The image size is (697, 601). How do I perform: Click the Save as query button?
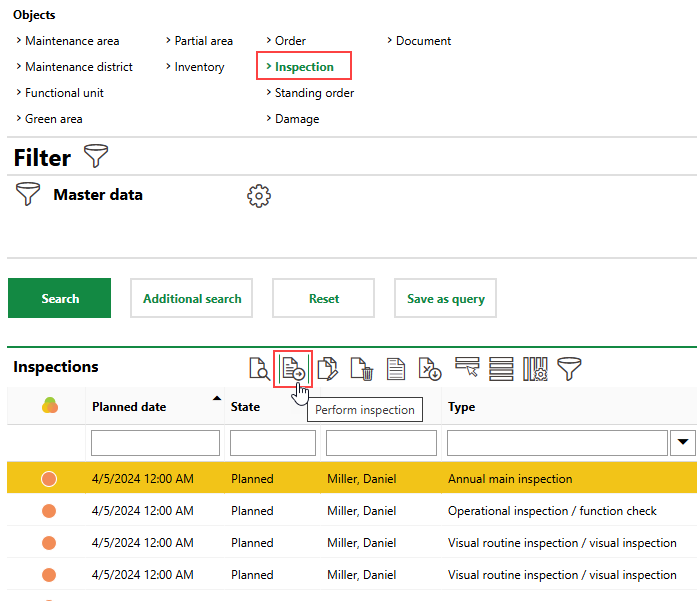(x=445, y=298)
